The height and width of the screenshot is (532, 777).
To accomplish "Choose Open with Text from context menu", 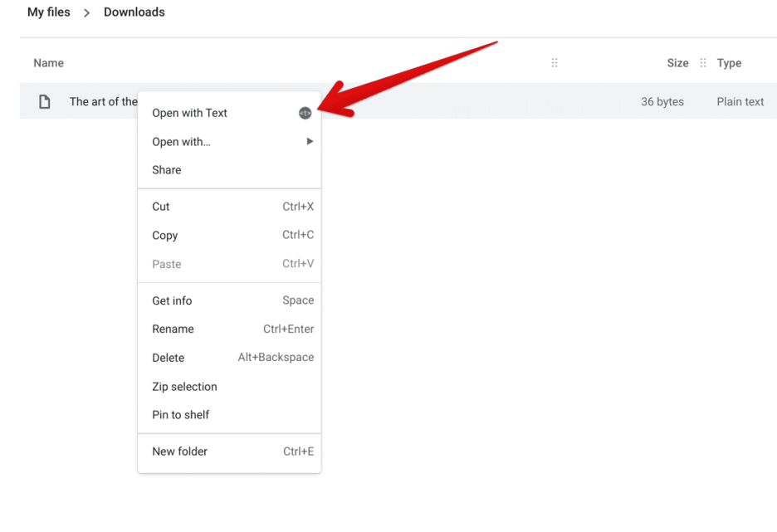I will (229, 113).
